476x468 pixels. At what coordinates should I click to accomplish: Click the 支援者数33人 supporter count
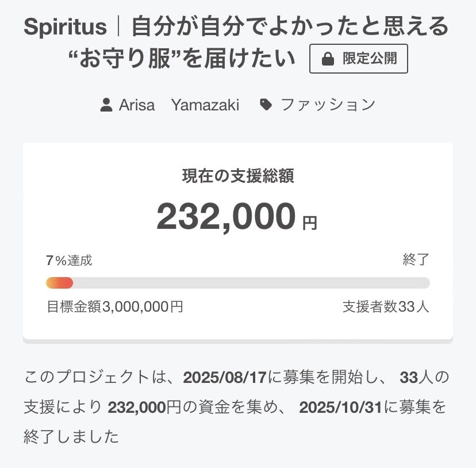386,307
